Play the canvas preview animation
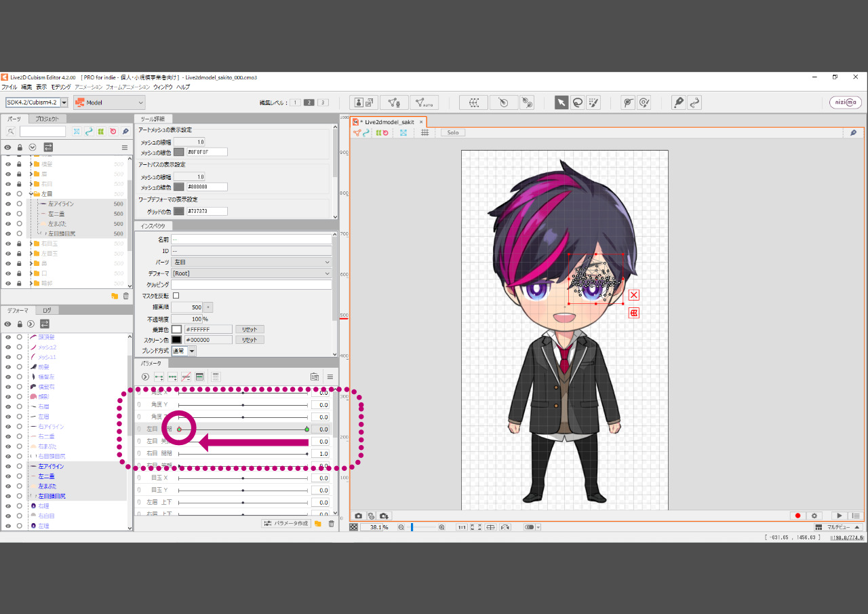The image size is (868, 614). pos(840,516)
